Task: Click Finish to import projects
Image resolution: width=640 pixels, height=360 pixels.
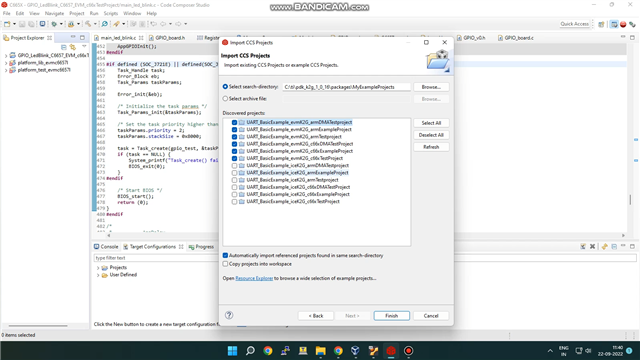Action: [391, 316]
